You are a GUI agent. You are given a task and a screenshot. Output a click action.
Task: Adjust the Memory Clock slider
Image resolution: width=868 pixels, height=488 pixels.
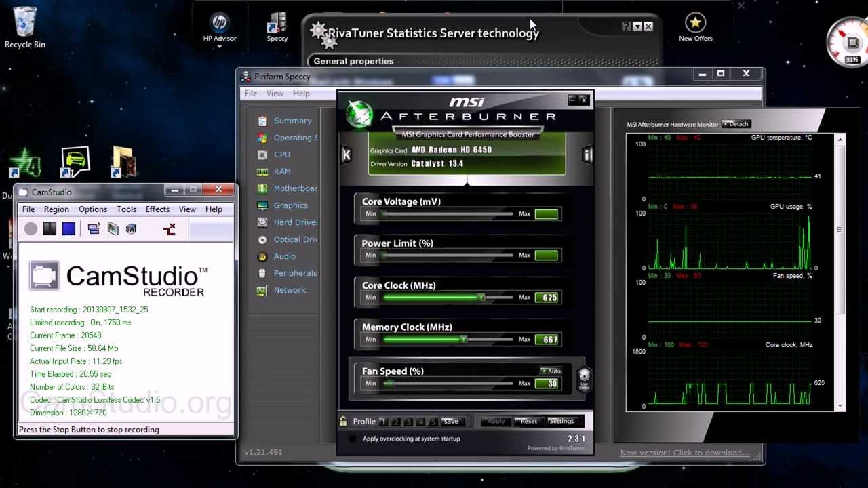coord(464,340)
